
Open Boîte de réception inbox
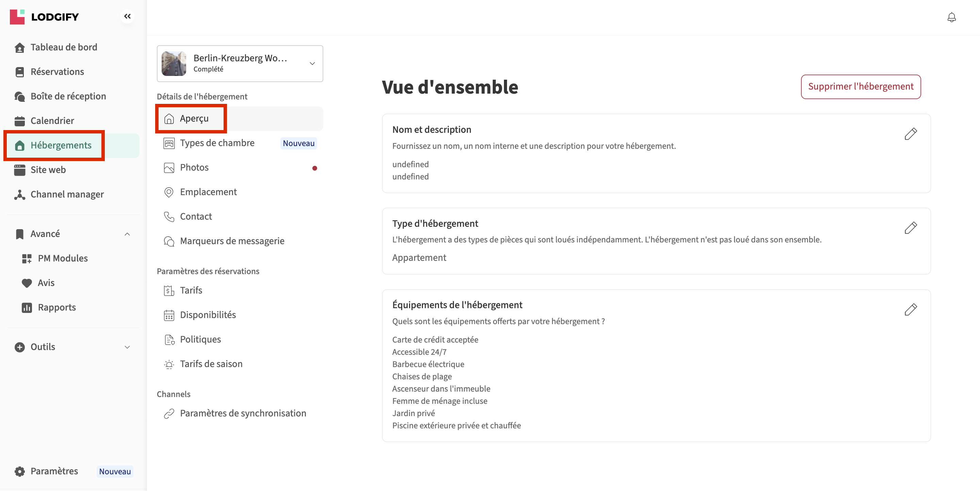point(68,96)
